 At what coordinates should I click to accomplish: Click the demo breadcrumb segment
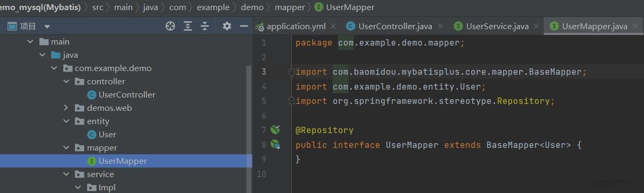[252, 7]
